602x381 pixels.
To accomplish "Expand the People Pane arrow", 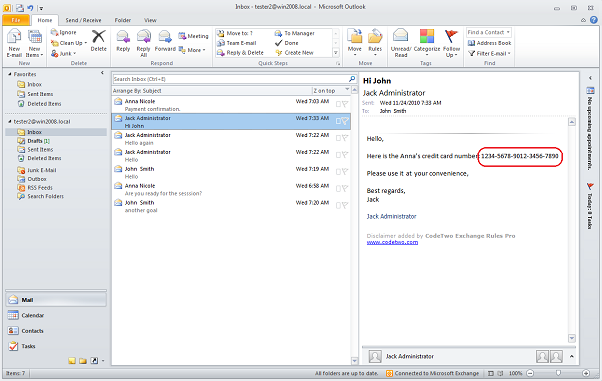I will 572,356.
